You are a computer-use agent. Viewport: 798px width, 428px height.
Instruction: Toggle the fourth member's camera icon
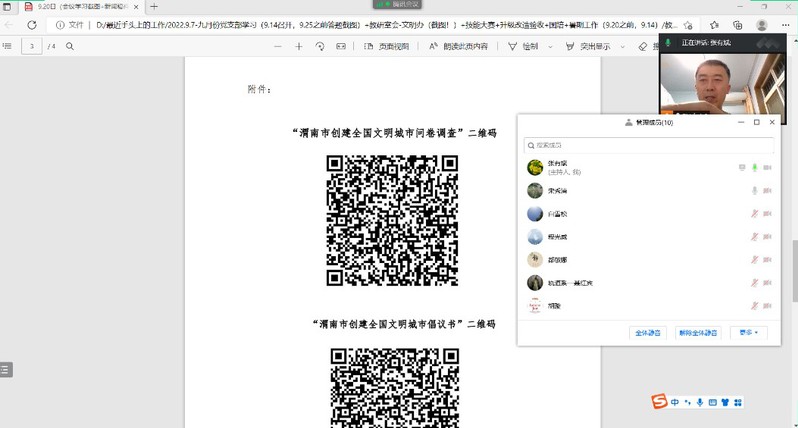767,237
